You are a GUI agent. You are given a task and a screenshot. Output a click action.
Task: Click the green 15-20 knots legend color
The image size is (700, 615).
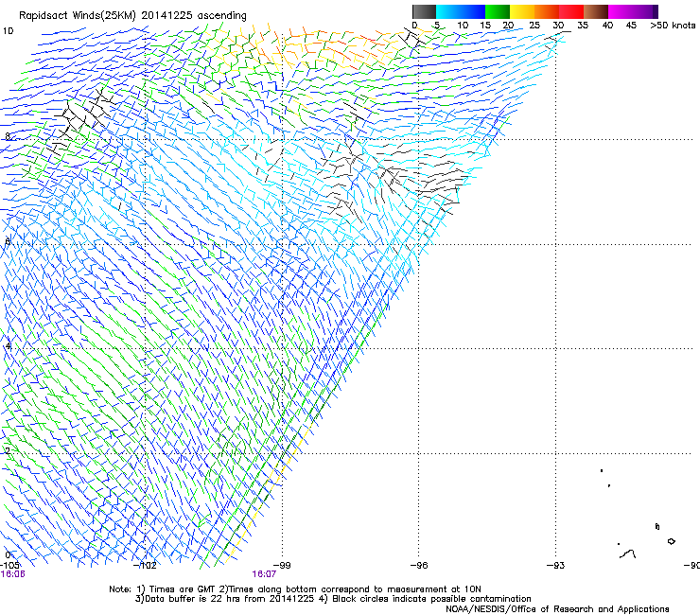pos(498,11)
